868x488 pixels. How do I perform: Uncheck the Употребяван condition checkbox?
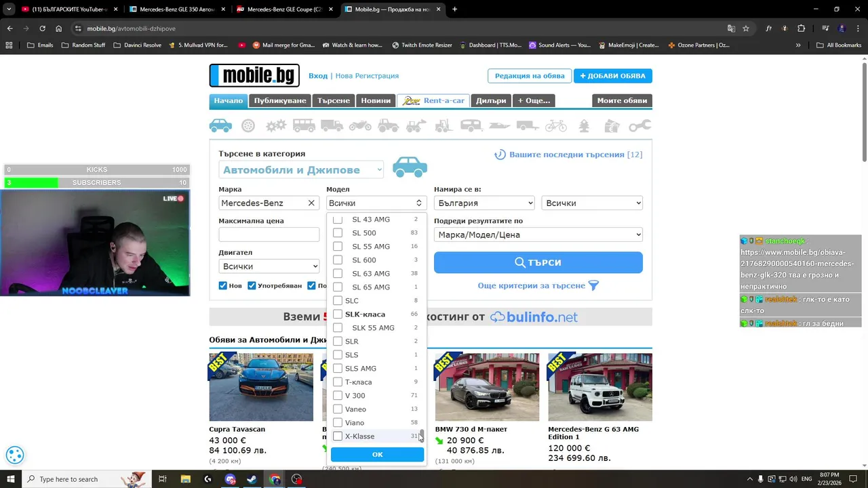point(252,285)
